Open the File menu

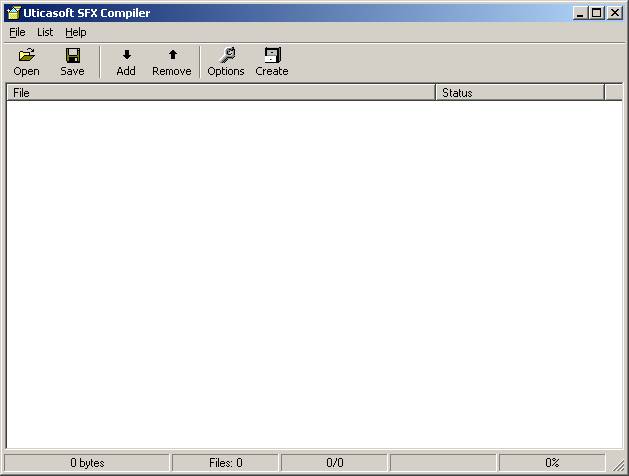click(x=17, y=32)
